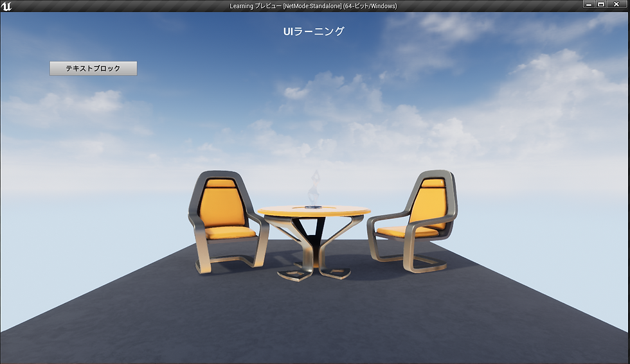This screenshot has width=630, height=364.
Task: Click the テキストブロック button
Action: coord(93,68)
